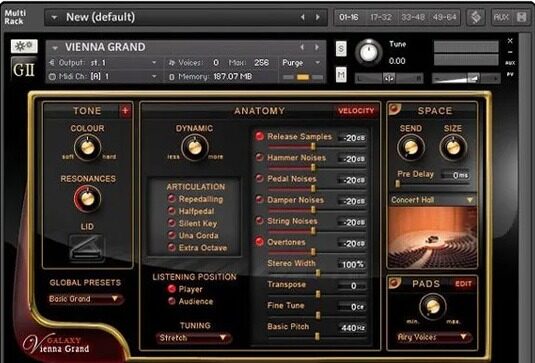This screenshot has height=363, width=535.
Task: Click the Pads Edit button
Action: click(463, 284)
